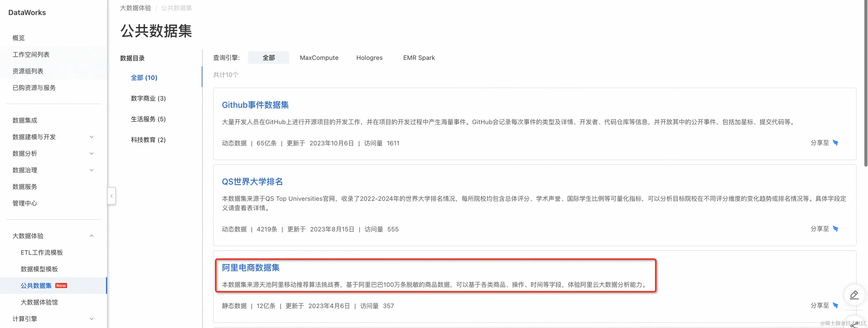The image size is (868, 328).
Task: Filter by MaxCompute query engine
Action: point(319,58)
